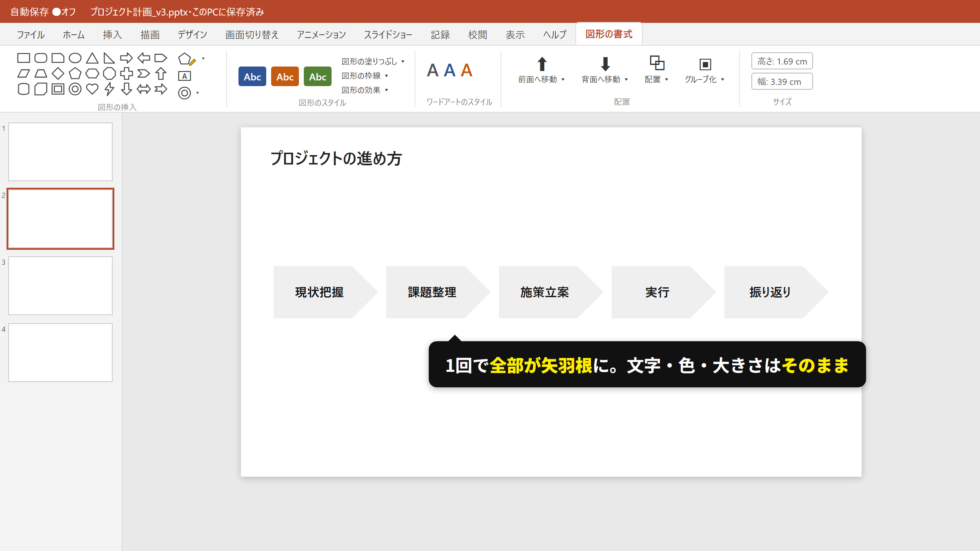The width and height of the screenshot is (980, 551).
Task: Apply the blue WordArt A style
Action: click(450, 70)
